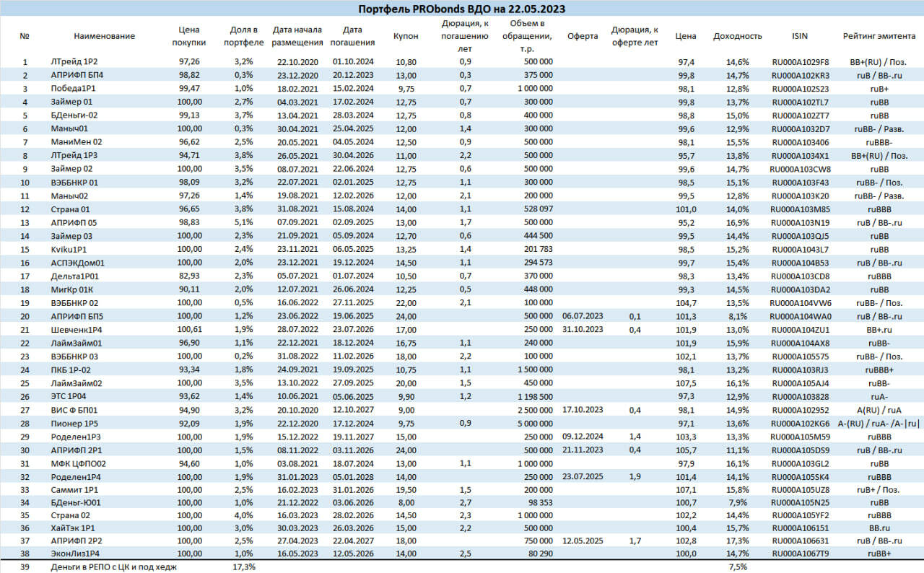Click the "МФК ЦФПО02" name cell
Screen dimensions: 924x573
tap(78, 463)
